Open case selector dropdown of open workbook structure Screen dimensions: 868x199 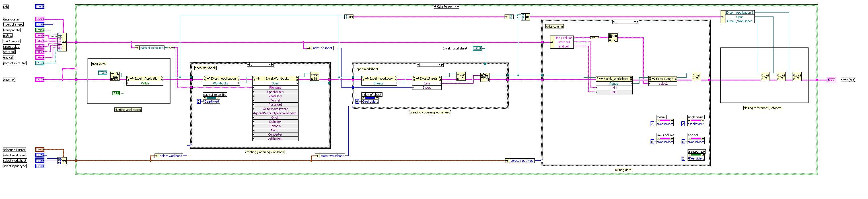point(270,64)
